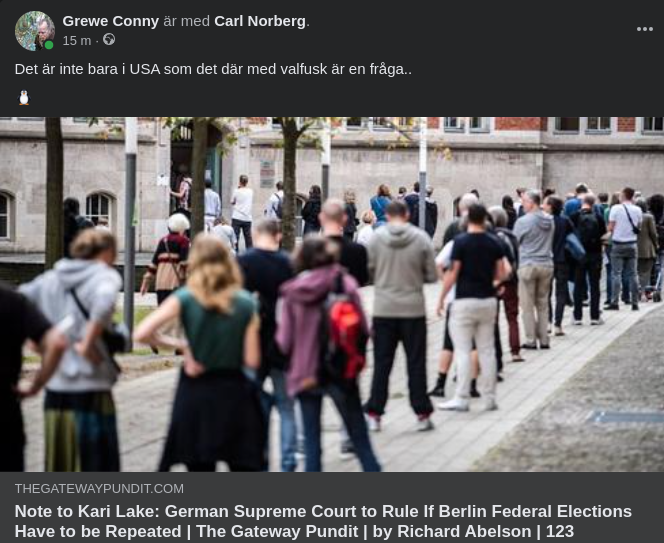664x543 pixels.
Task: Open Grewe Conny's profile picture
Action: tap(35, 30)
